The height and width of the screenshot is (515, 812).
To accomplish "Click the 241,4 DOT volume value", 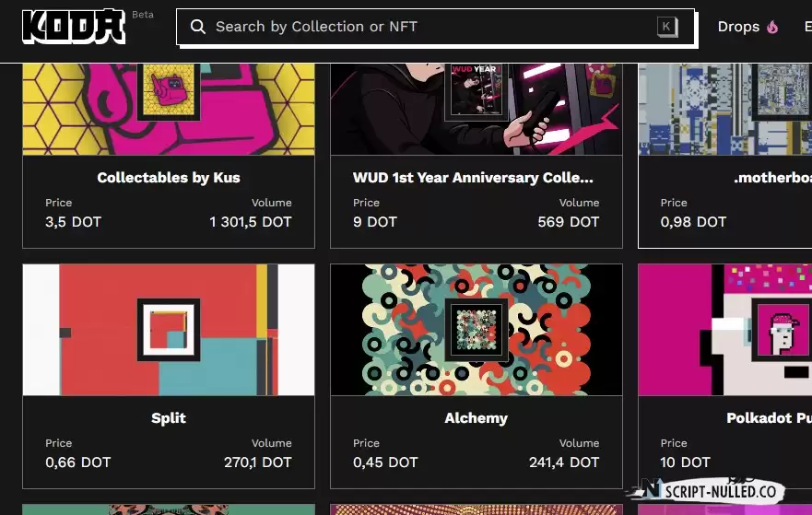I will click(x=564, y=462).
